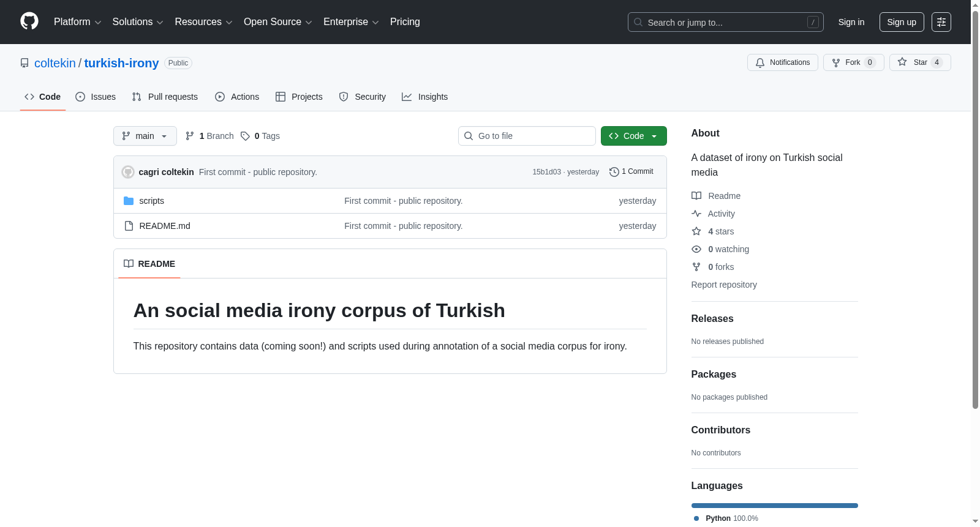This screenshot has height=527, width=980.
Task: Click the star icon beside 4 stars
Action: point(696,231)
